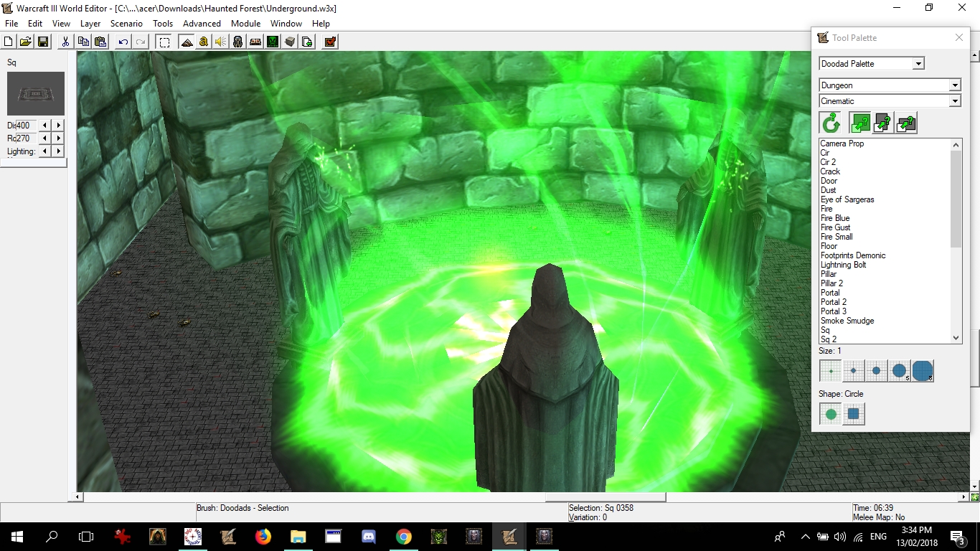
Task: Undo the last action
Action: [123, 42]
